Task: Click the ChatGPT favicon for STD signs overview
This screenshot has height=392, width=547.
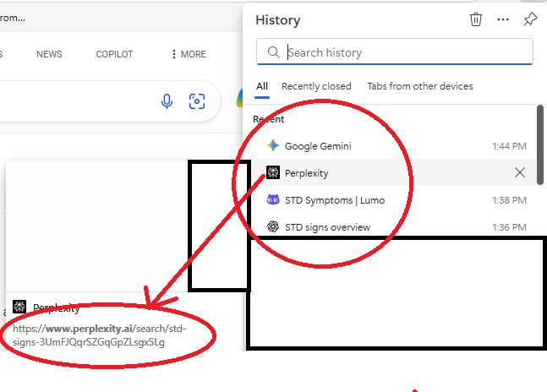Action: (273, 227)
